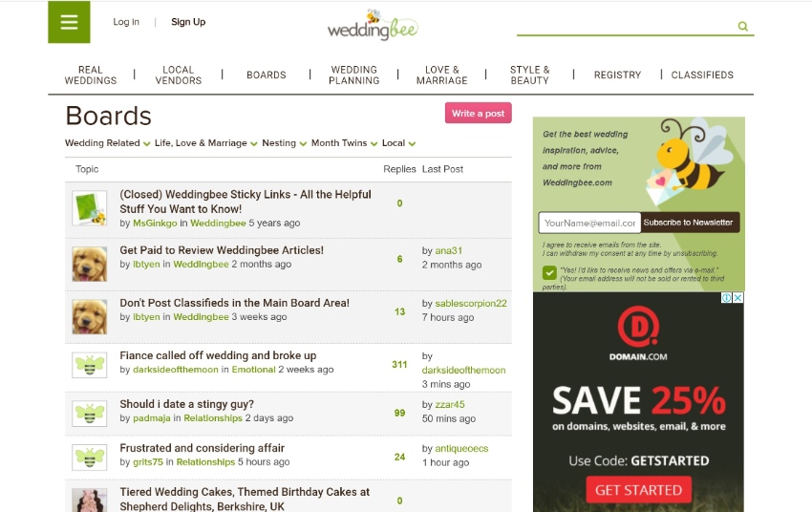Expand the Month Twins dropdown
812x512 pixels.
click(x=344, y=143)
